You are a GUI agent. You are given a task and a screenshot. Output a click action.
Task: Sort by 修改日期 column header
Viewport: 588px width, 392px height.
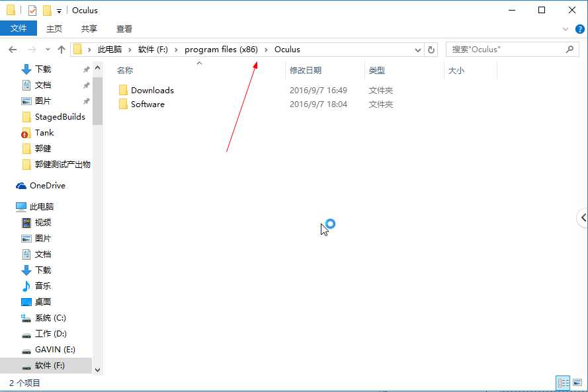pyautogui.click(x=306, y=71)
